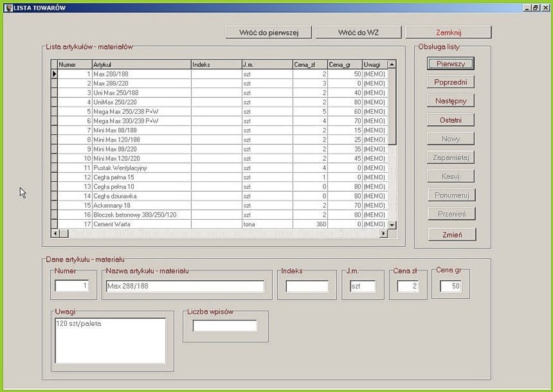The image size is (553, 392).
Task: Click the Indeks input field
Action: click(307, 286)
